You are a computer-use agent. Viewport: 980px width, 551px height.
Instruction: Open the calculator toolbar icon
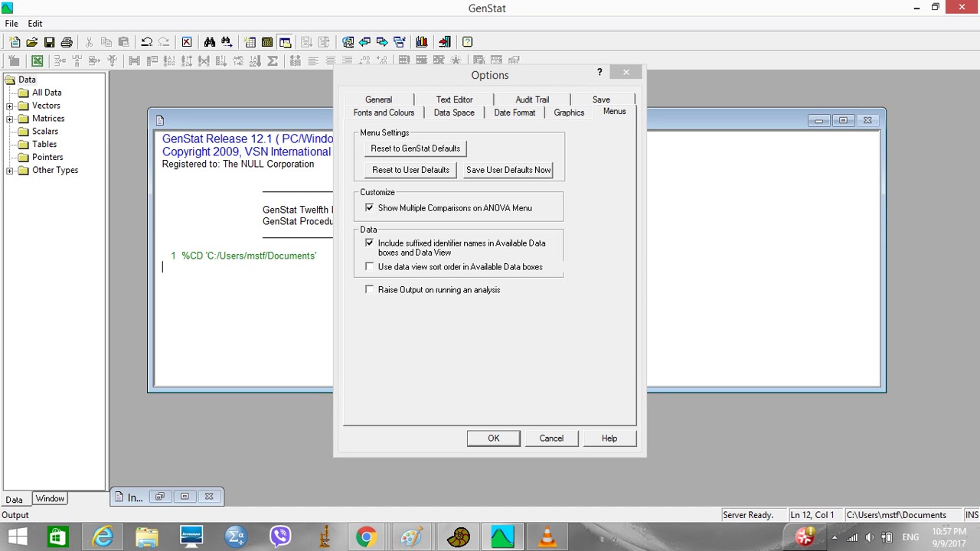click(x=267, y=42)
